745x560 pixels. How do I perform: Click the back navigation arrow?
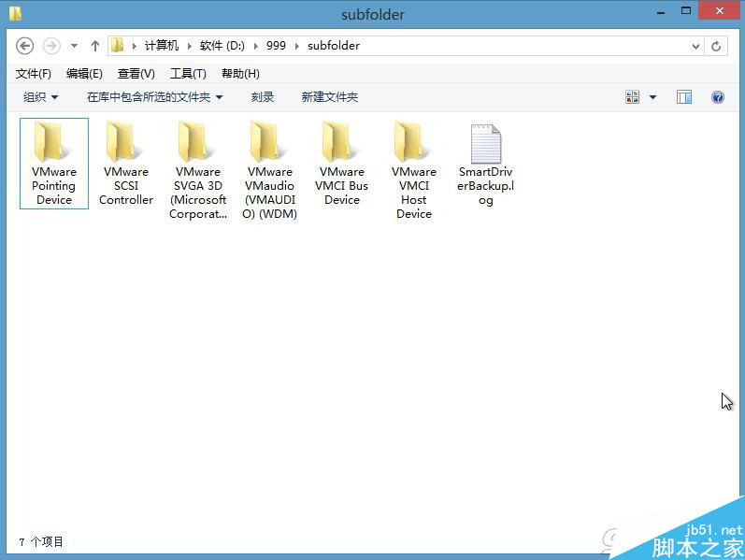(x=25, y=46)
